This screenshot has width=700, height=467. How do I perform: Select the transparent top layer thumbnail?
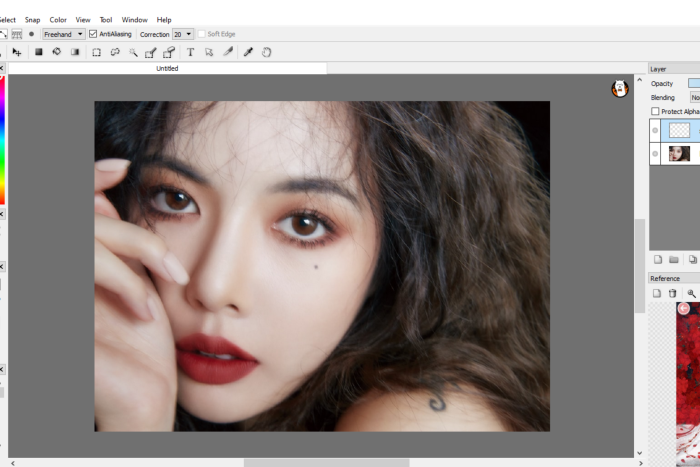pyautogui.click(x=679, y=130)
